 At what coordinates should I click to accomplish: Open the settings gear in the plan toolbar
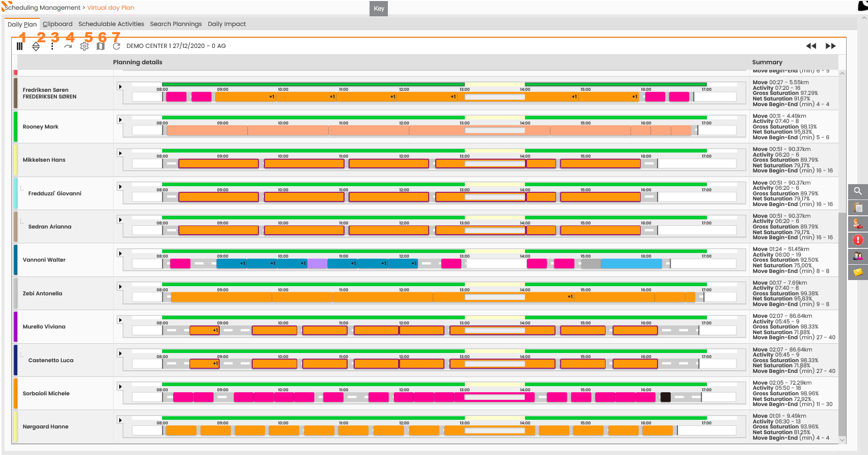[x=85, y=46]
